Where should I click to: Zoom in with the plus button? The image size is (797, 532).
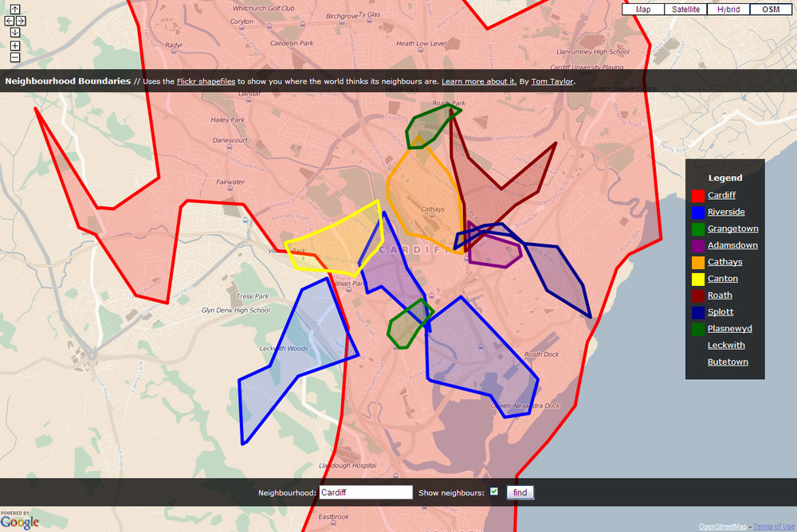(x=15, y=46)
